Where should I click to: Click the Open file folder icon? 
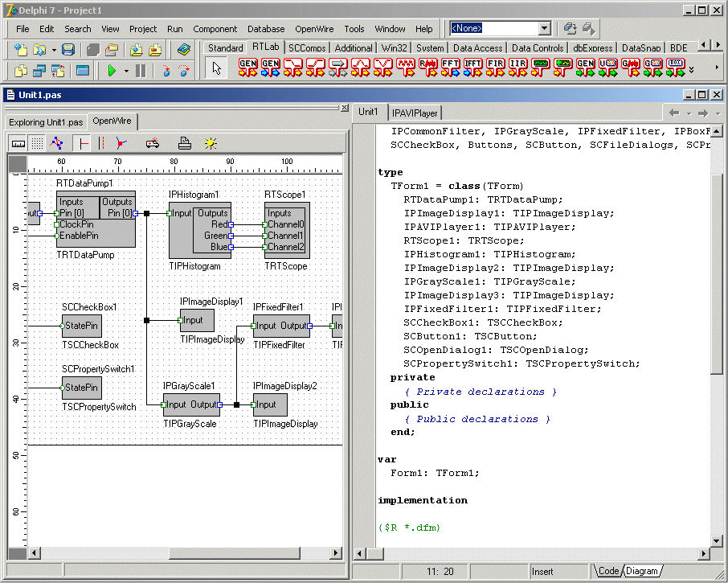point(39,50)
